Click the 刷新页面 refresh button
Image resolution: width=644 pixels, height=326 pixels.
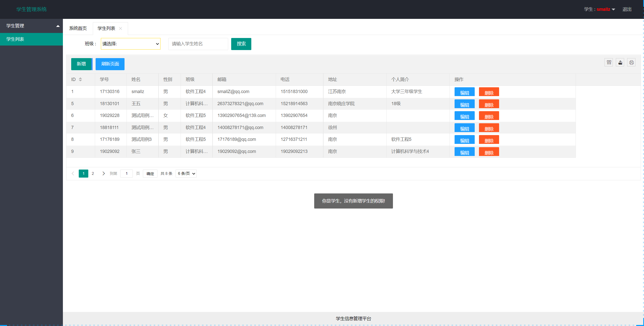[110, 64]
